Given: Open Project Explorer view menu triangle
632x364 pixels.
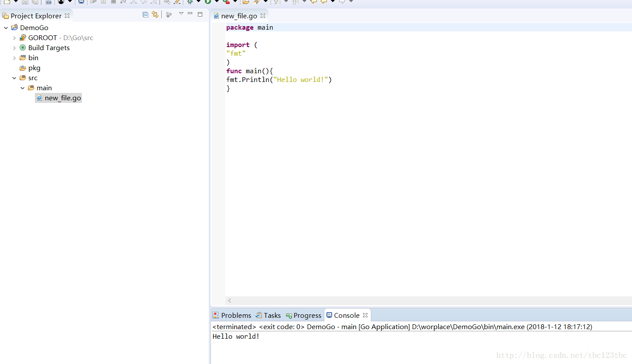Looking at the screenshot, I should [x=181, y=14].
